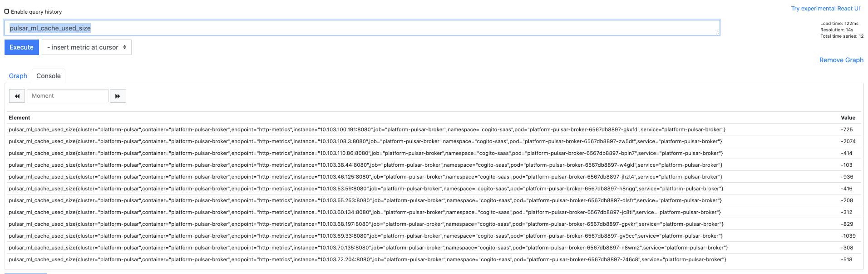Enable the query history checkbox
Viewport: 868px width, 274px height.
click(7, 11)
